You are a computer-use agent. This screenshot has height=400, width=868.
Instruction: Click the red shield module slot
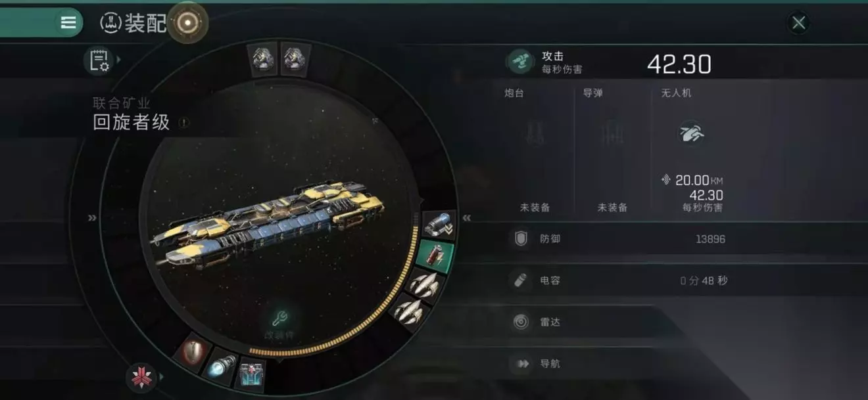193,352
